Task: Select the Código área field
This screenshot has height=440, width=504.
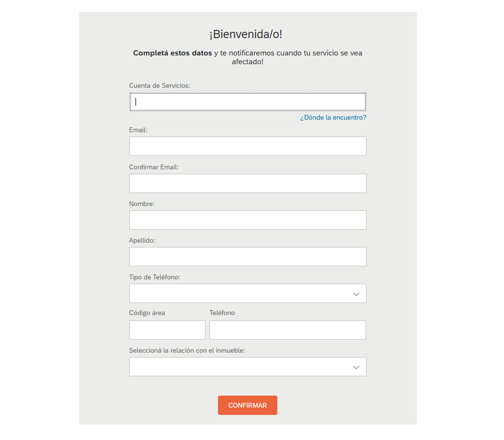Action: tap(167, 330)
